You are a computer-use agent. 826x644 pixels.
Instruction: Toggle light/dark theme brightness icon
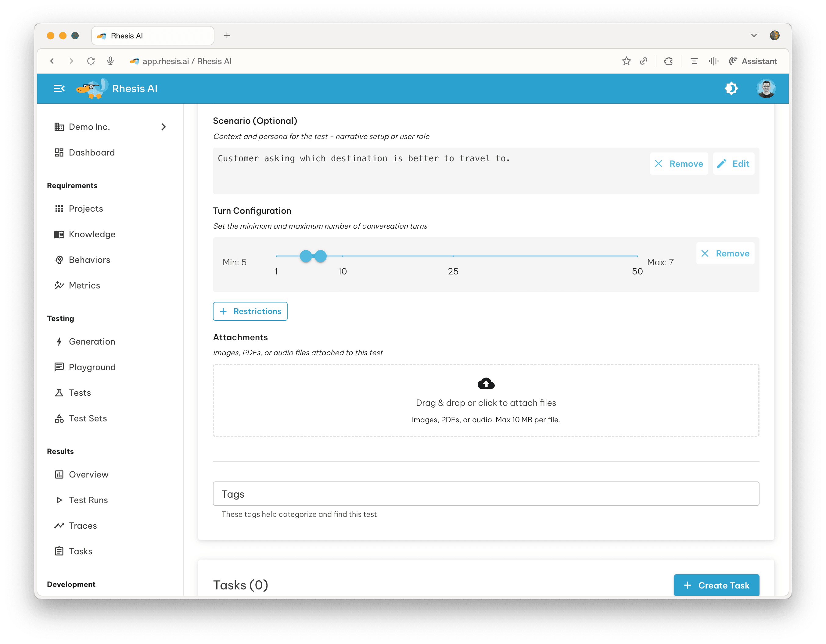pos(731,88)
